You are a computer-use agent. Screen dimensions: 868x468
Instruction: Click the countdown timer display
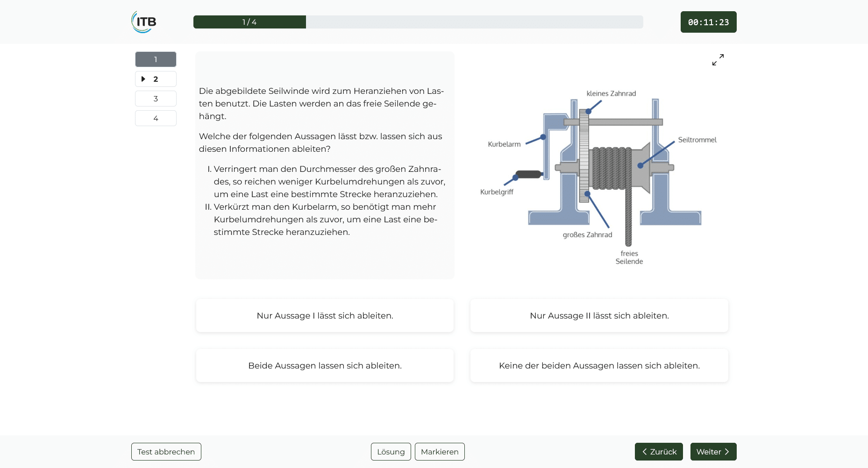click(x=709, y=22)
